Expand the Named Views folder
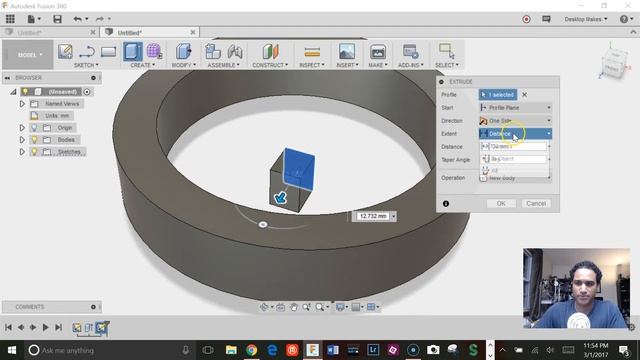 [22, 104]
